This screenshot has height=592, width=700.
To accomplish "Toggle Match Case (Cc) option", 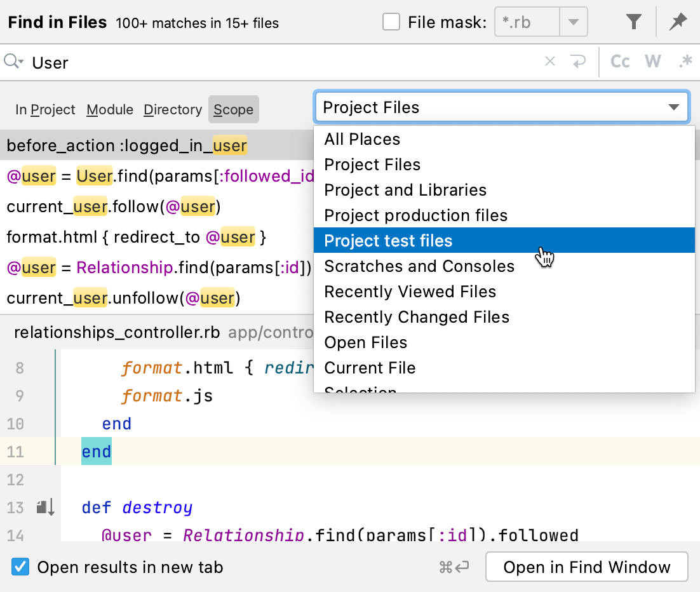I will 619,62.
